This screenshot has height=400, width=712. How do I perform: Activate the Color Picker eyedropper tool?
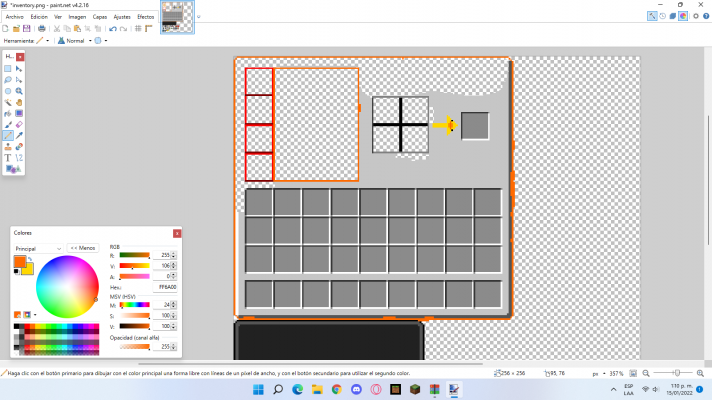tap(19, 135)
